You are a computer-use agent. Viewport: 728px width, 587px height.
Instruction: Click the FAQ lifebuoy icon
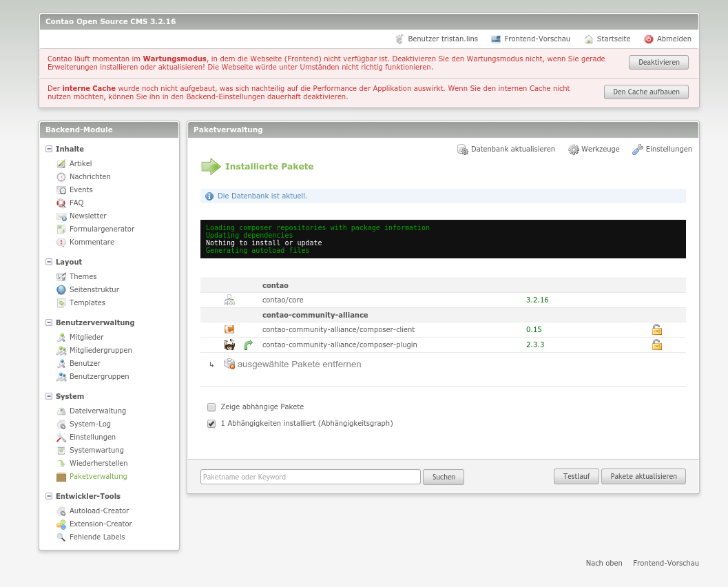point(61,203)
